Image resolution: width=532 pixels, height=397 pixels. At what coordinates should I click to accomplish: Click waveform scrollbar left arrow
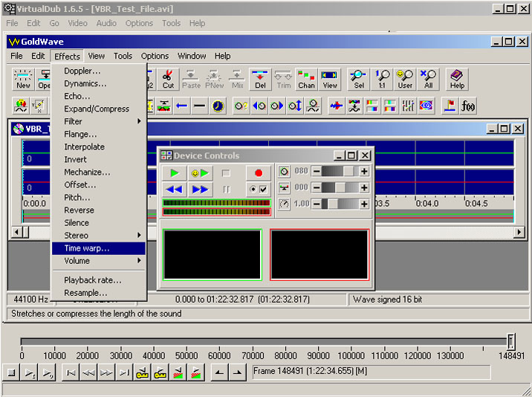tap(16, 232)
